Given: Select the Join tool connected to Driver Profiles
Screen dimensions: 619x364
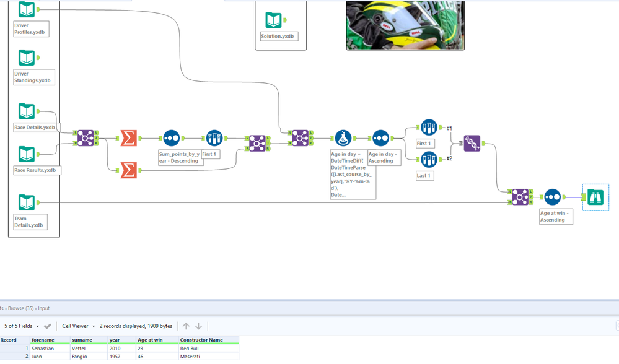Looking at the screenshot, I should 300,138.
